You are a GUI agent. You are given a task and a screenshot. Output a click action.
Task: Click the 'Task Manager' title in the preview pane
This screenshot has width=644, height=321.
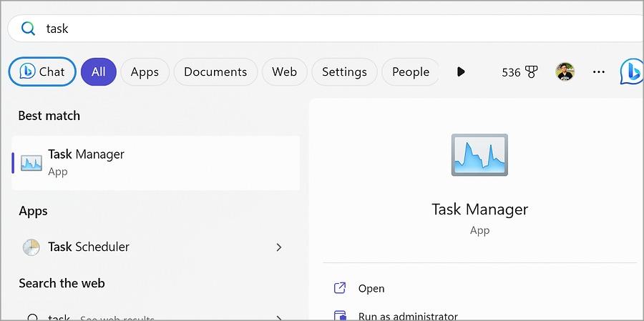point(479,209)
